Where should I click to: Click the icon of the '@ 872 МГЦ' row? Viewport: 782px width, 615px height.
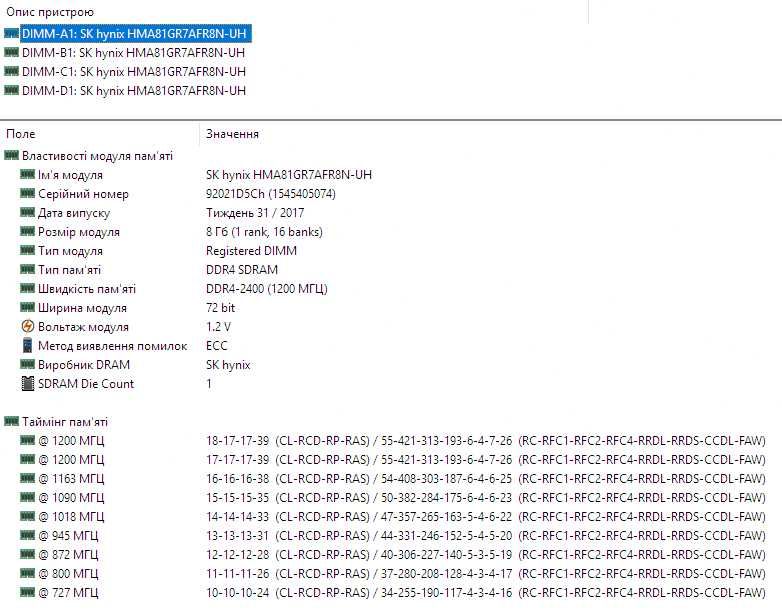click(27, 554)
